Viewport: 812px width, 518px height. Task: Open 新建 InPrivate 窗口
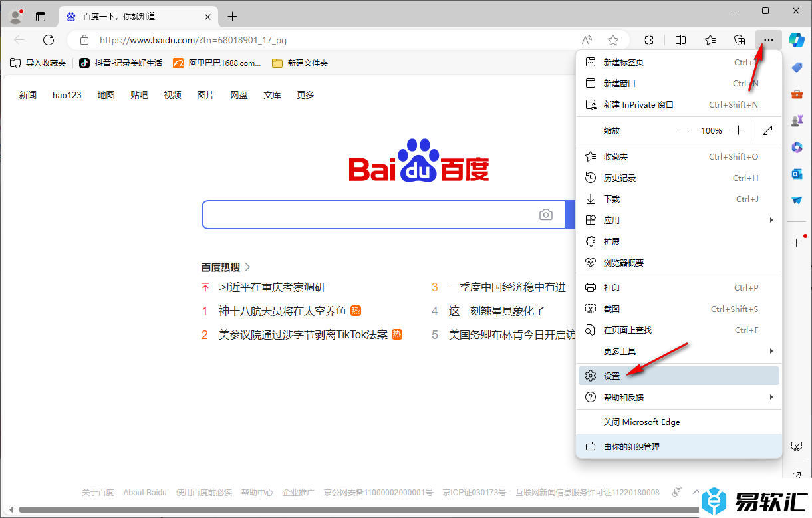[x=678, y=104]
